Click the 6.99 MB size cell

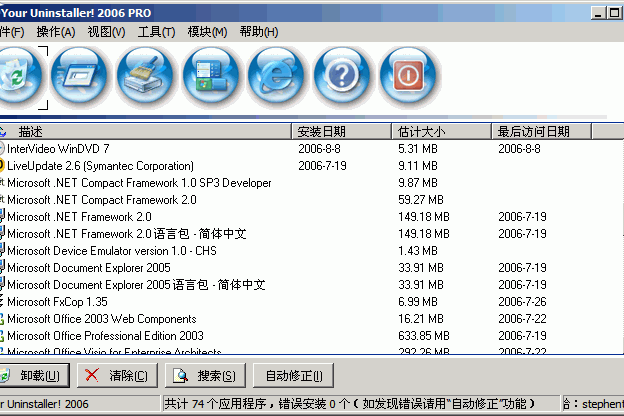point(418,302)
